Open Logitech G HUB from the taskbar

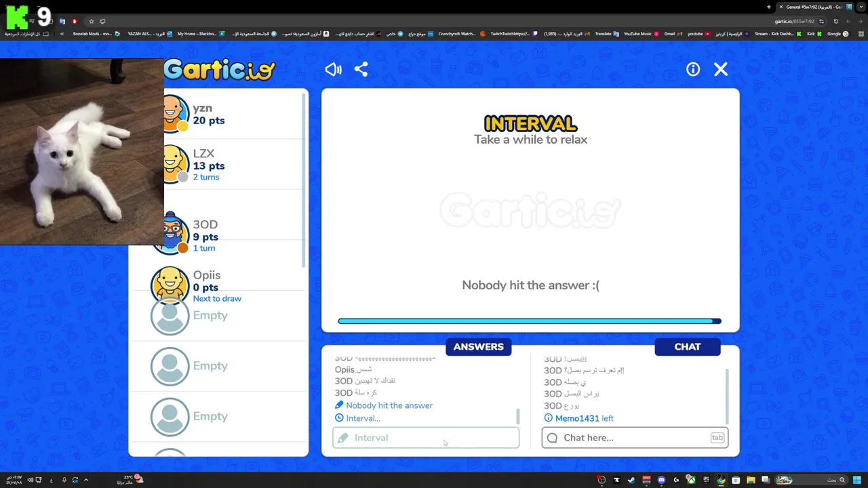tap(676, 480)
